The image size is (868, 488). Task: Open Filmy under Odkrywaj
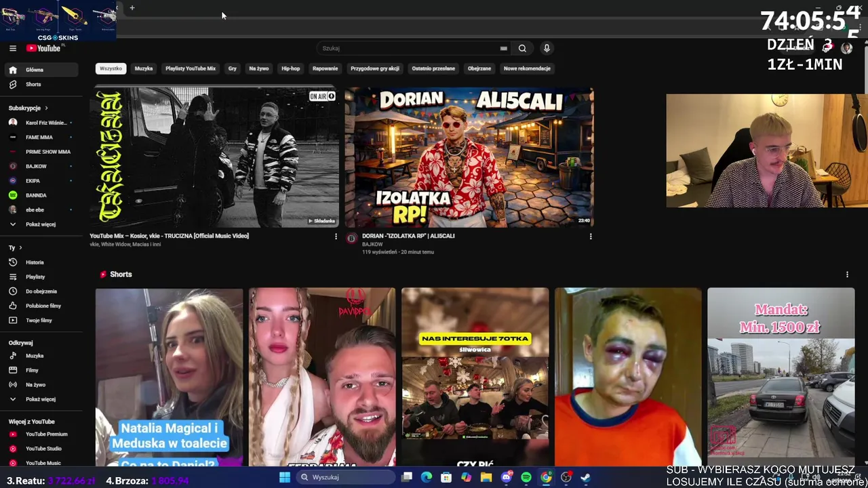coord(42,370)
